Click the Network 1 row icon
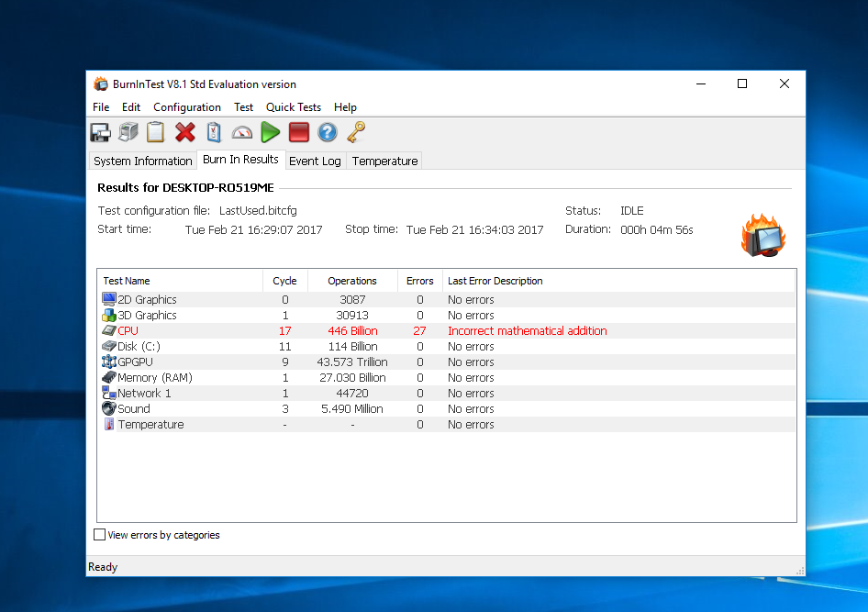This screenshot has height=612, width=868. click(109, 393)
